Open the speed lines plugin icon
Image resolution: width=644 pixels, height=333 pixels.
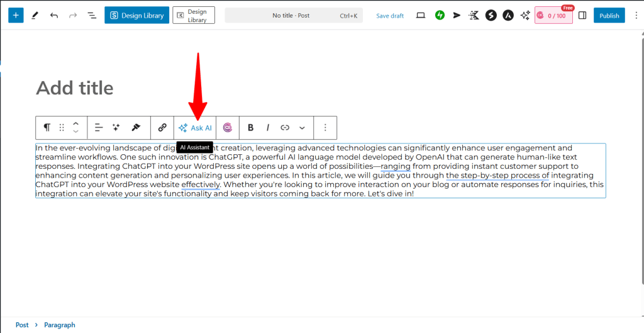coord(474,16)
